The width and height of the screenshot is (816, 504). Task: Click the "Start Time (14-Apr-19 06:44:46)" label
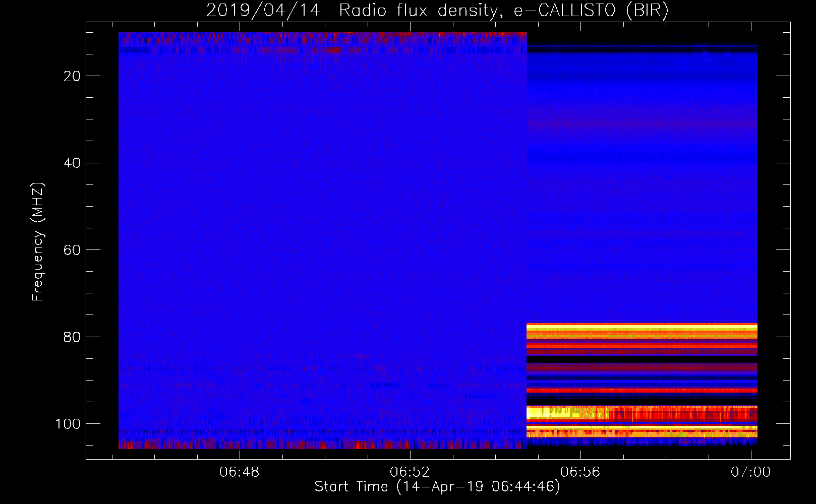(437, 487)
